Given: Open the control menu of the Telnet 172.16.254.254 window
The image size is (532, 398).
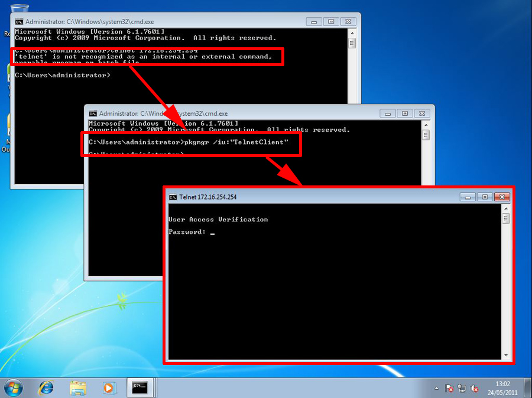Looking at the screenshot, I should pyautogui.click(x=172, y=197).
